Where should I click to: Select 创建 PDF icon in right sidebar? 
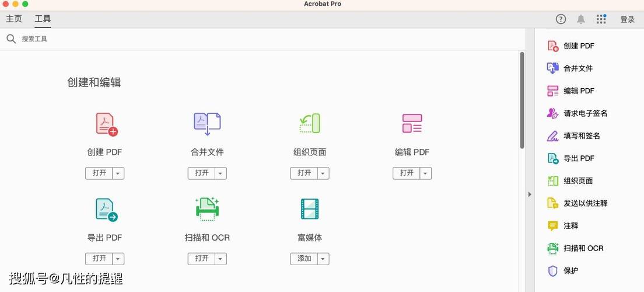(553, 46)
